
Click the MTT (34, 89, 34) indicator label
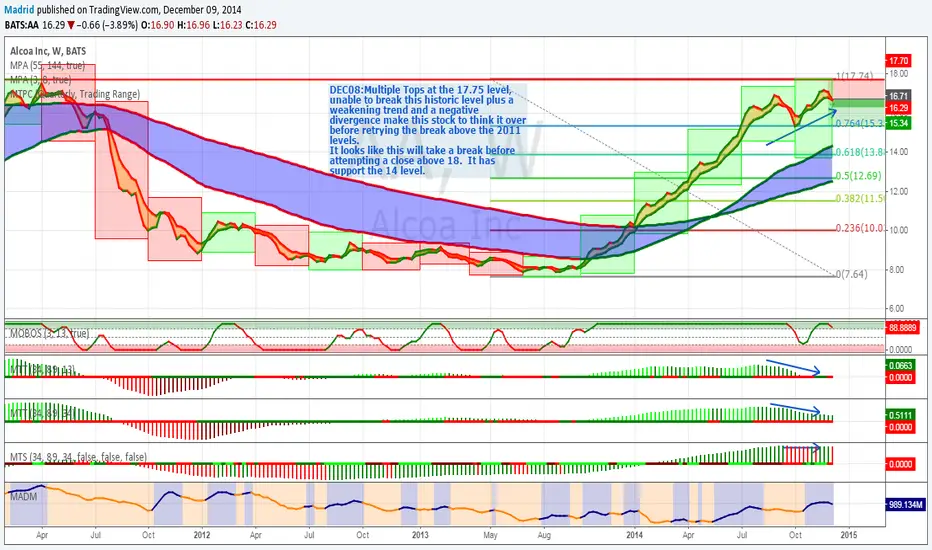click(x=42, y=413)
